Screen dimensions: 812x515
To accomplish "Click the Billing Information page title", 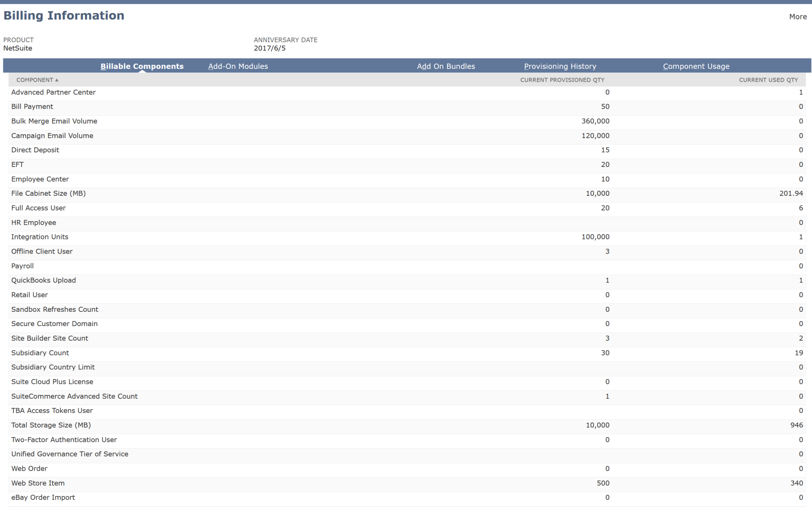I will (64, 15).
